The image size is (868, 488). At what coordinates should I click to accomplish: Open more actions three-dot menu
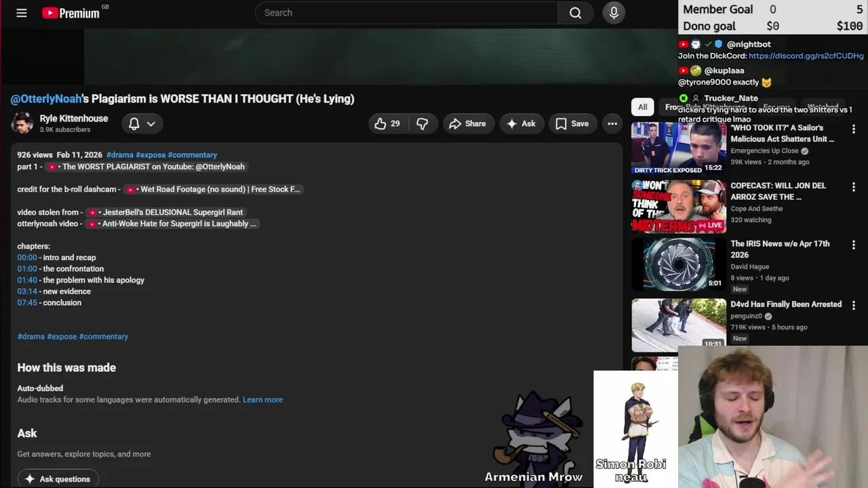pos(612,123)
